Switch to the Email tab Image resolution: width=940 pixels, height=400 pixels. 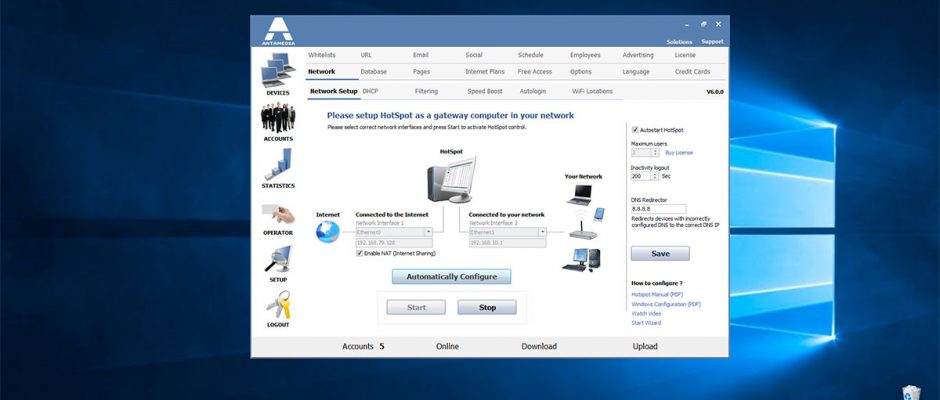click(420, 55)
